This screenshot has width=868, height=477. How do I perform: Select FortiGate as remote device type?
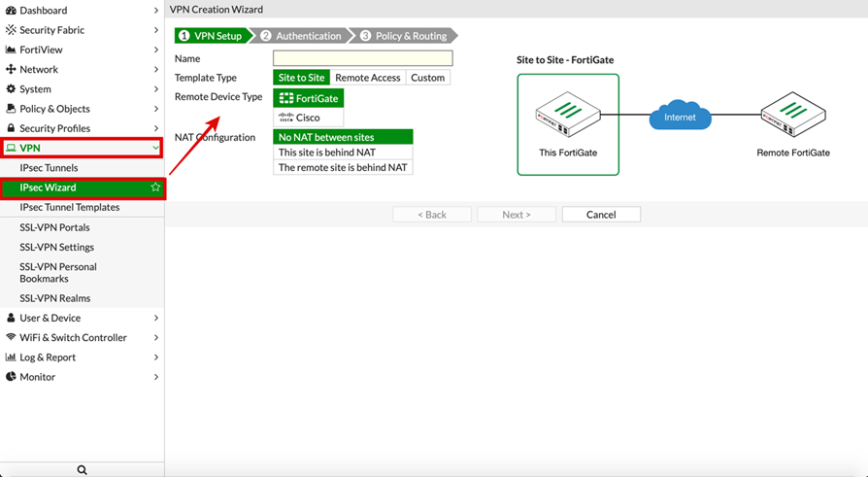click(309, 98)
